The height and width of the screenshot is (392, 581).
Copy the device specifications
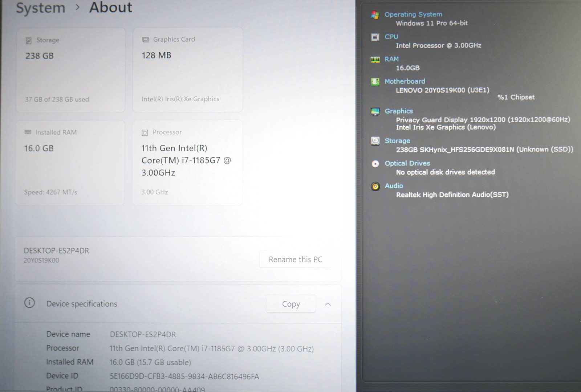coord(291,304)
